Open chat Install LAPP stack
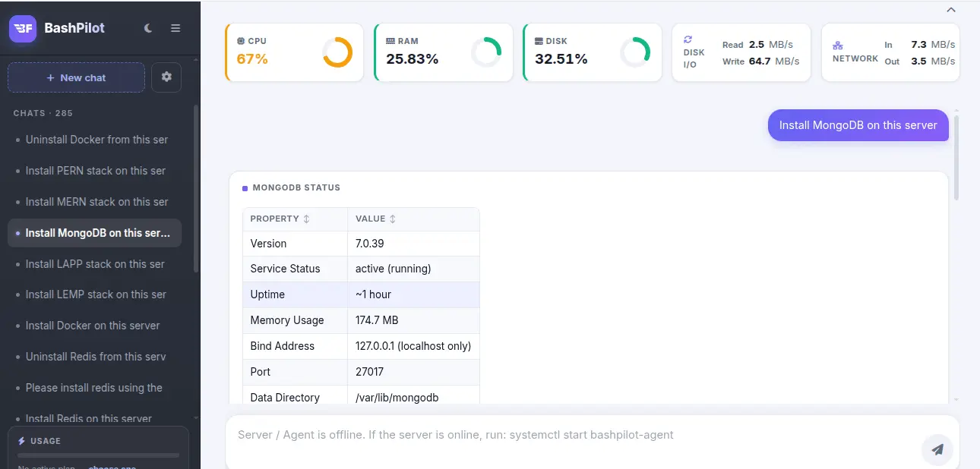This screenshot has width=980, height=469. click(x=94, y=264)
